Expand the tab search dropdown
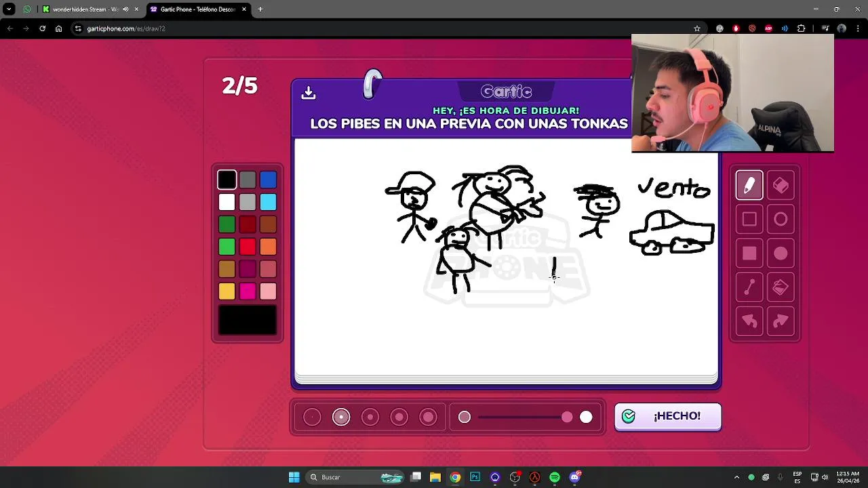 point(9,9)
